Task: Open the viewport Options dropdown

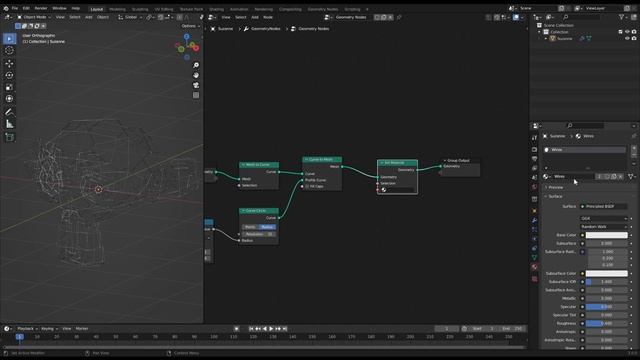Action: coord(191,26)
